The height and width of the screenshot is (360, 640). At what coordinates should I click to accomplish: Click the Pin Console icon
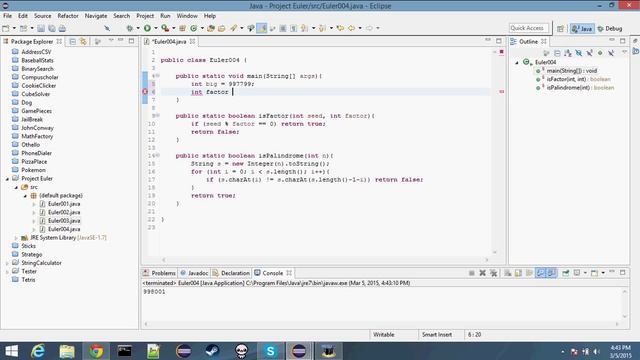coord(566,273)
